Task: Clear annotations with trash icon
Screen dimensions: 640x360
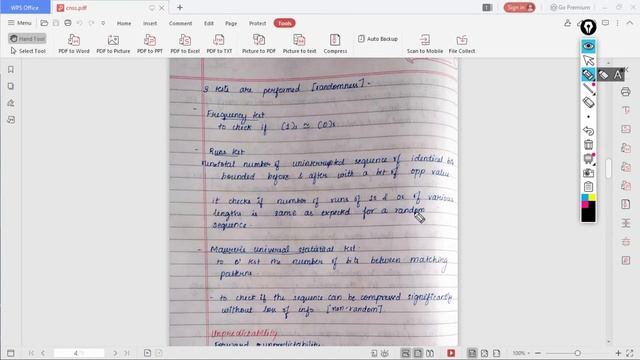Action: 588,144
